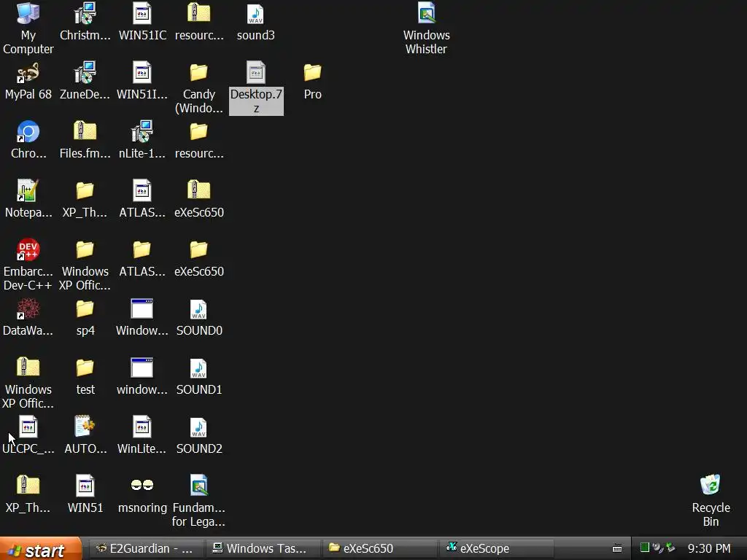
Task: Click the 9:30 PM clock
Action: click(709, 548)
